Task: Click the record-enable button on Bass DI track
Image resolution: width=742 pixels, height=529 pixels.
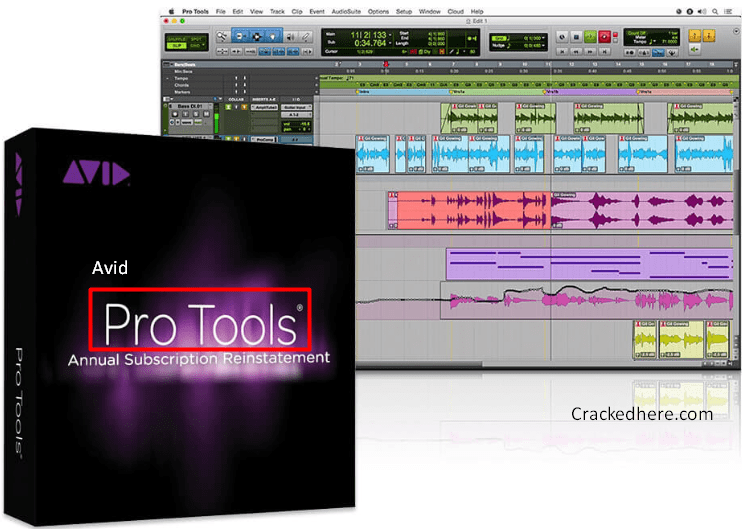Action: pos(175,114)
